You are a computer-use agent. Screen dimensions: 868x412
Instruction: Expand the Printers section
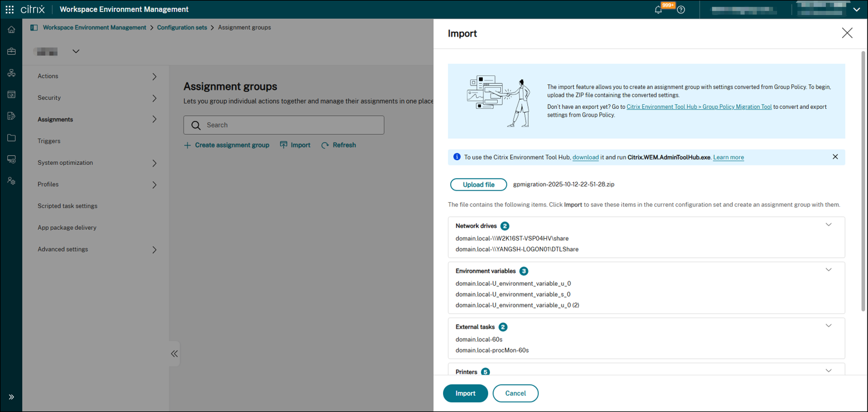[x=829, y=369]
